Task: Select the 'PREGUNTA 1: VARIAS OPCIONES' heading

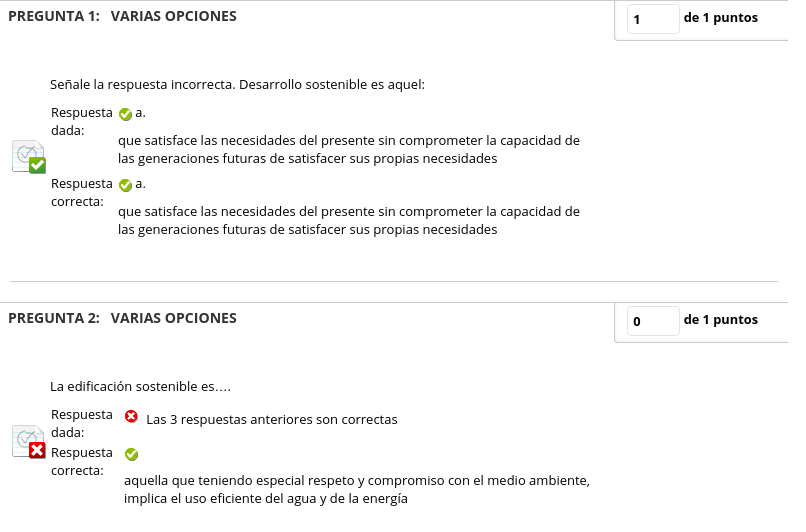Action: 122,17
